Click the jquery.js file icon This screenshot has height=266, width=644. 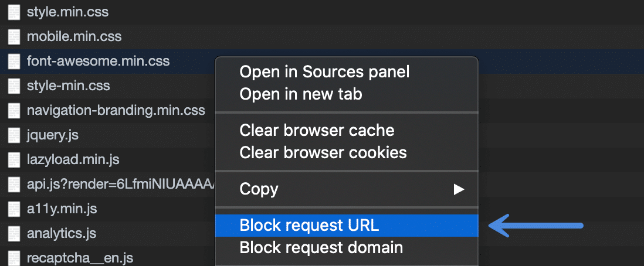click(x=14, y=135)
